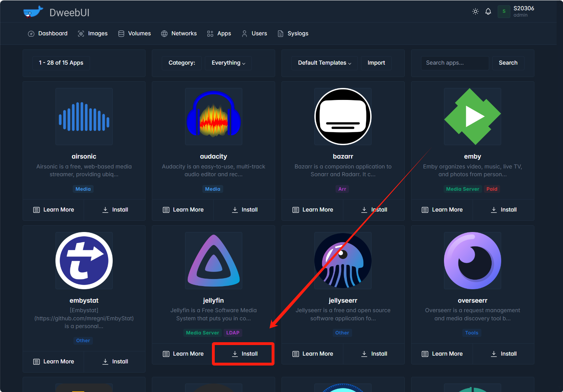This screenshot has height=392, width=563.
Task: Toggle light/dark theme sun icon
Action: (475, 12)
